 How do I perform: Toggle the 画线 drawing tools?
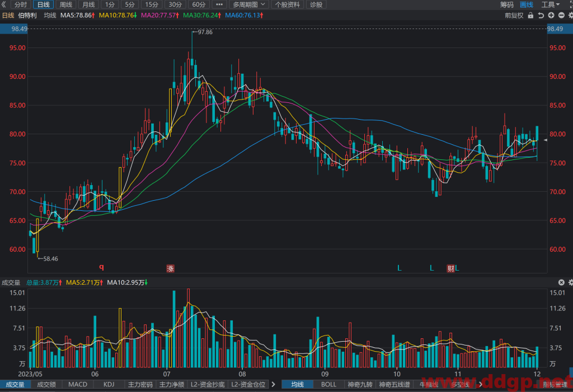[x=526, y=4]
